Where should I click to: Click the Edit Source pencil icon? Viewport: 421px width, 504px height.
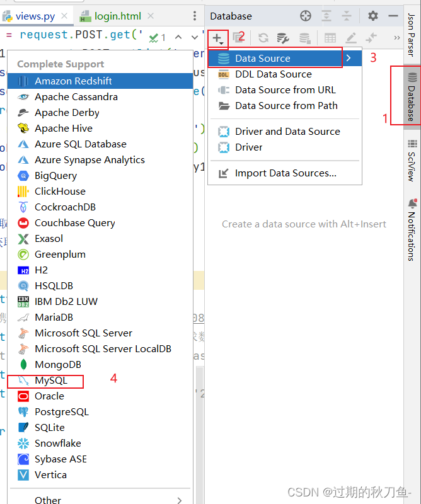coord(351,38)
